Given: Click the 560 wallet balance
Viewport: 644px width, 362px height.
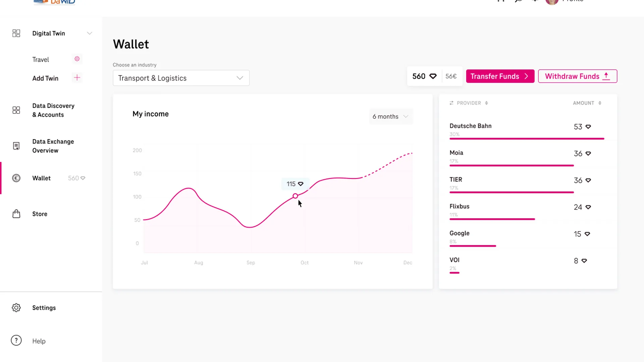Looking at the screenshot, I should (x=419, y=76).
